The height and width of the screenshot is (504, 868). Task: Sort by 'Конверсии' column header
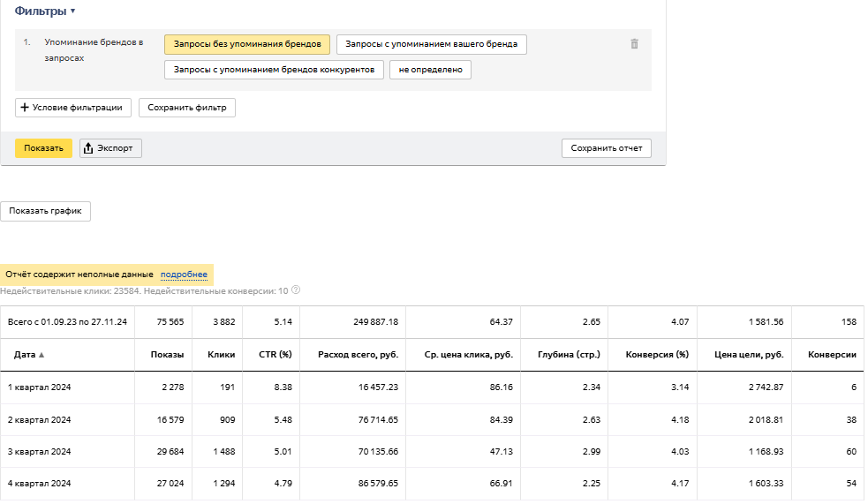(x=832, y=355)
